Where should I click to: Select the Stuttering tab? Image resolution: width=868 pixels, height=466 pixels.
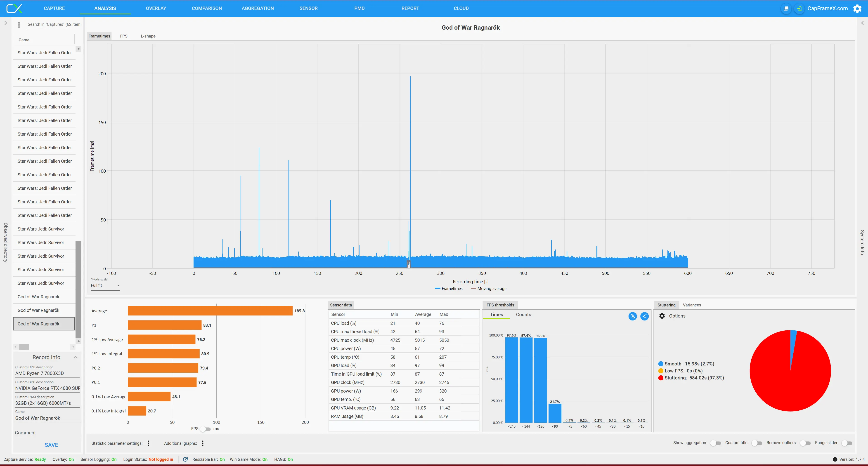[x=666, y=305]
